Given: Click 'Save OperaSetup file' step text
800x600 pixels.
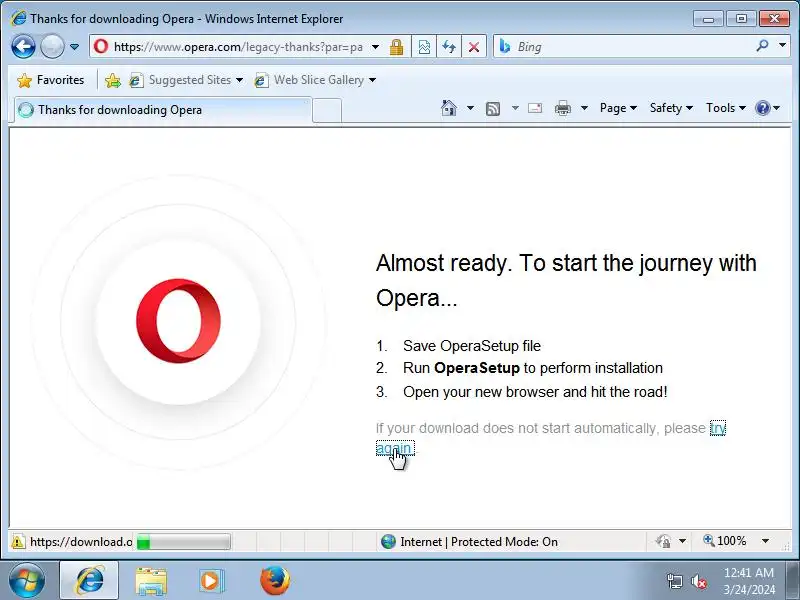Looking at the screenshot, I should pos(472,346).
